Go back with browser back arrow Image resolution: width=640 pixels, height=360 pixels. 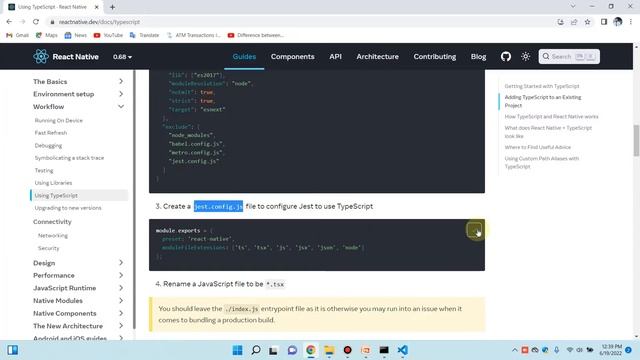click(9, 22)
